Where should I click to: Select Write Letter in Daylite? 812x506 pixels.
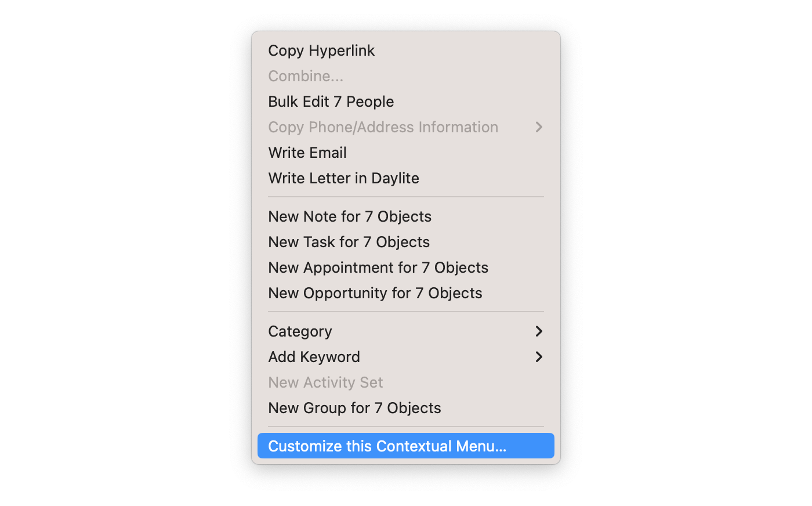pyautogui.click(x=343, y=178)
